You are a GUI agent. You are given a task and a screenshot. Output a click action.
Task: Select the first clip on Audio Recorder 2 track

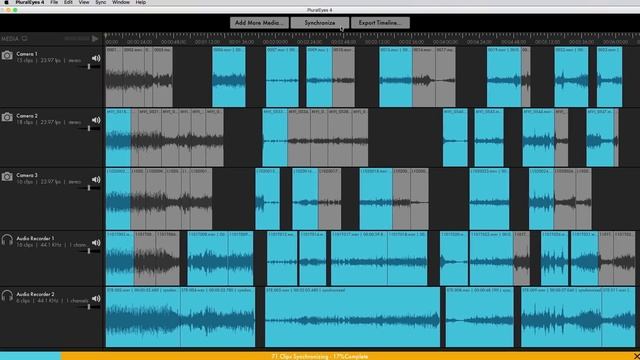(x=143, y=317)
